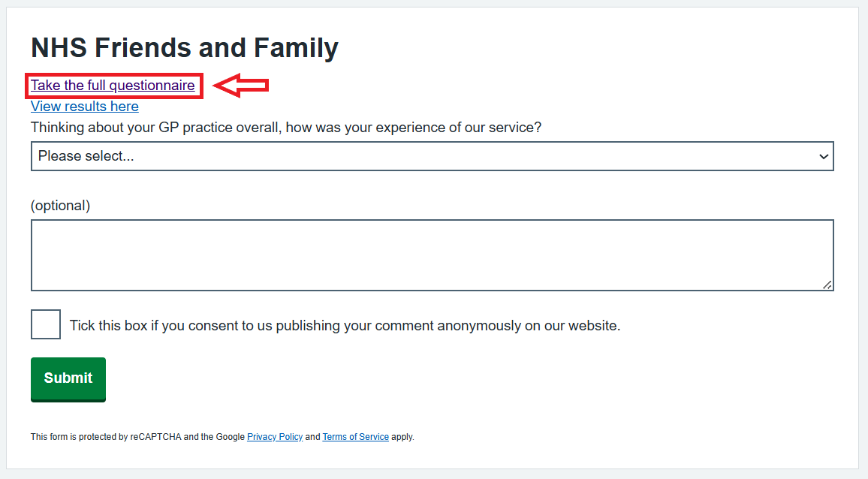Click the GP practice experience question label
The width and height of the screenshot is (868, 479).
(x=285, y=128)
